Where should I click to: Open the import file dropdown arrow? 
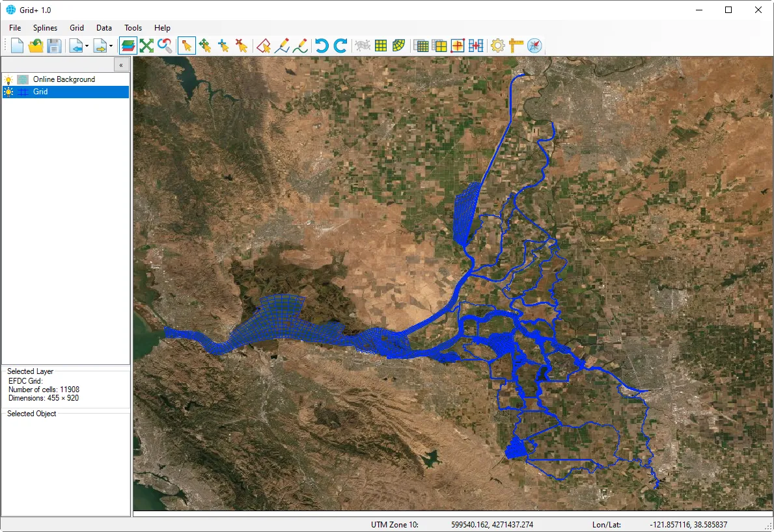pos(88,46)
